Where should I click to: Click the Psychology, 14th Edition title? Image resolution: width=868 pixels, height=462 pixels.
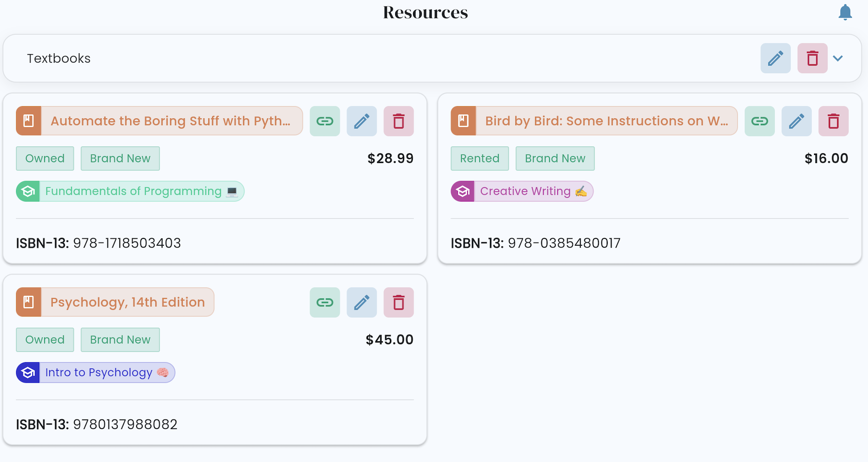pyautogui.click(x=127, y=302)
